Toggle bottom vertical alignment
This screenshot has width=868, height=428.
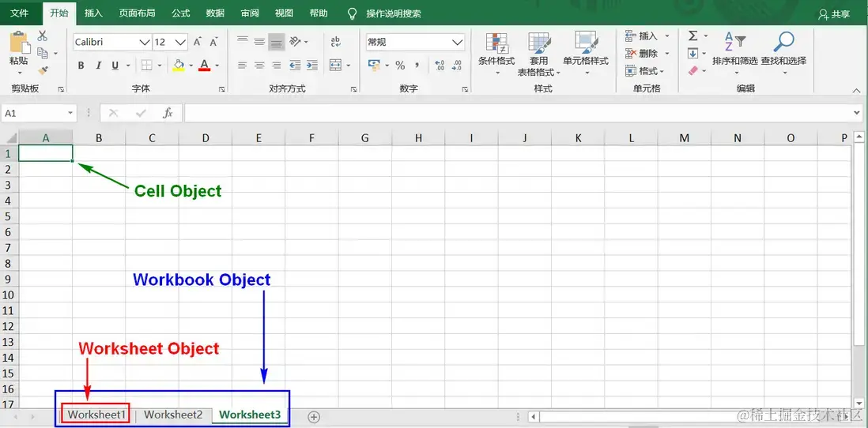(x=277, y=42)
